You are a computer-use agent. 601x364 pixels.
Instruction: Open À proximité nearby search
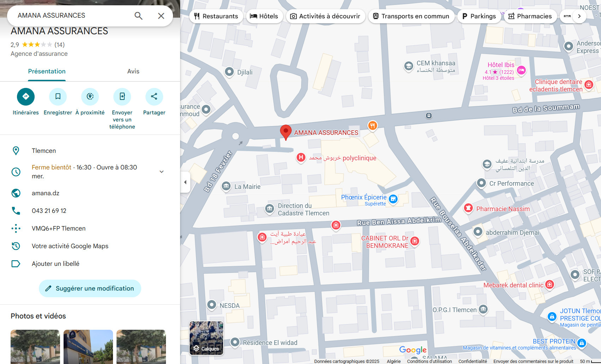pos(90,97)
